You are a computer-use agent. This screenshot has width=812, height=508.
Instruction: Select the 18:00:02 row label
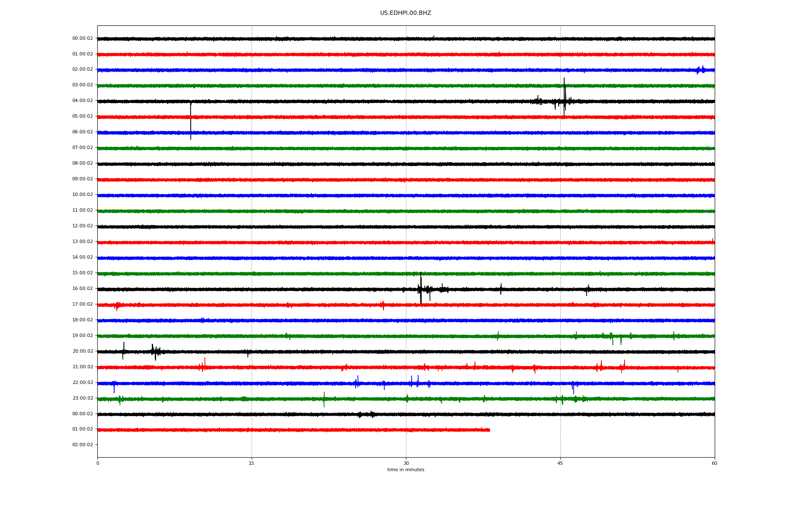82,320
